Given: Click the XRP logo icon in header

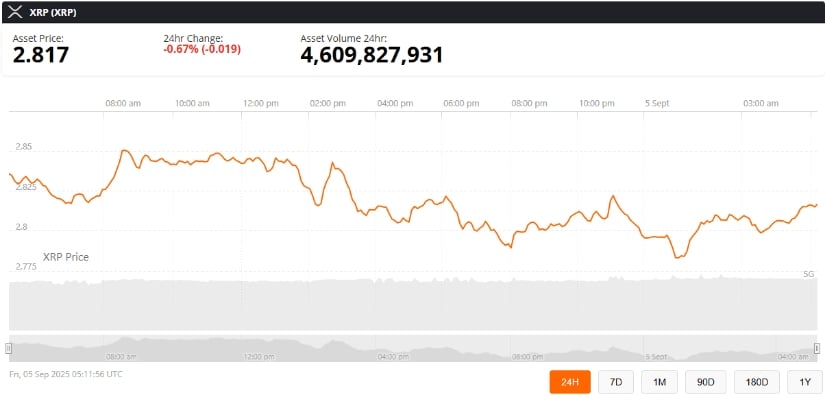Looking at the screenshot, I should [15, 13].
